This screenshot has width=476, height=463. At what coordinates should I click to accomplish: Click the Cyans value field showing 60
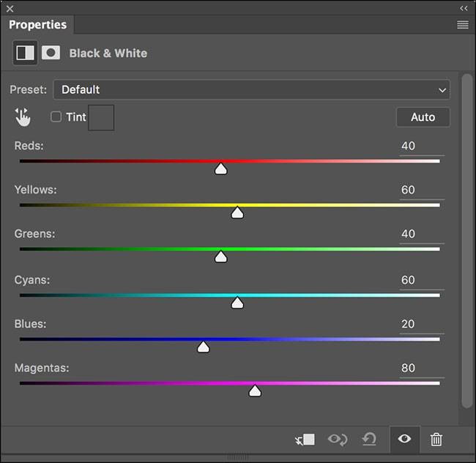422,281
